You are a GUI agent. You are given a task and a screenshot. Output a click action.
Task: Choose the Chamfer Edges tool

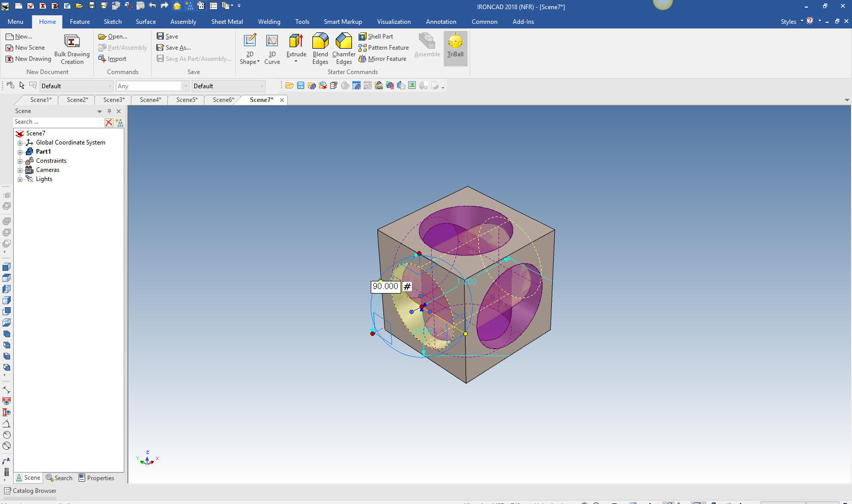point(344,49)
